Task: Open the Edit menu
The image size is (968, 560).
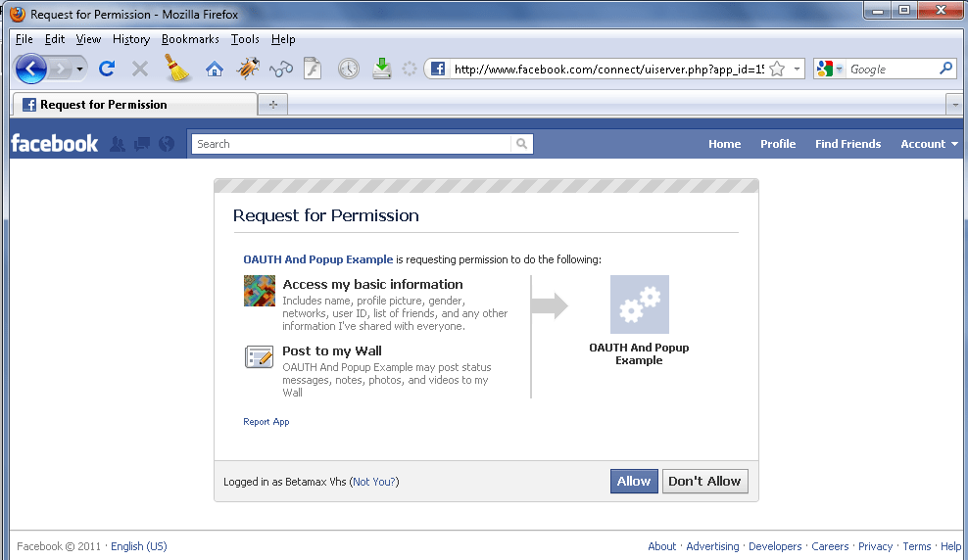Action: [54, 39]
